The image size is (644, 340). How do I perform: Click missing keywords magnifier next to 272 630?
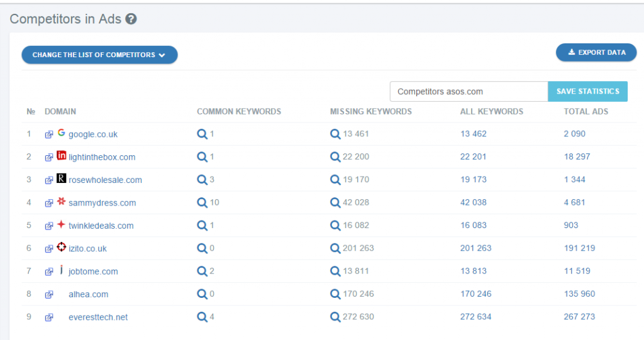click(335, 317)
